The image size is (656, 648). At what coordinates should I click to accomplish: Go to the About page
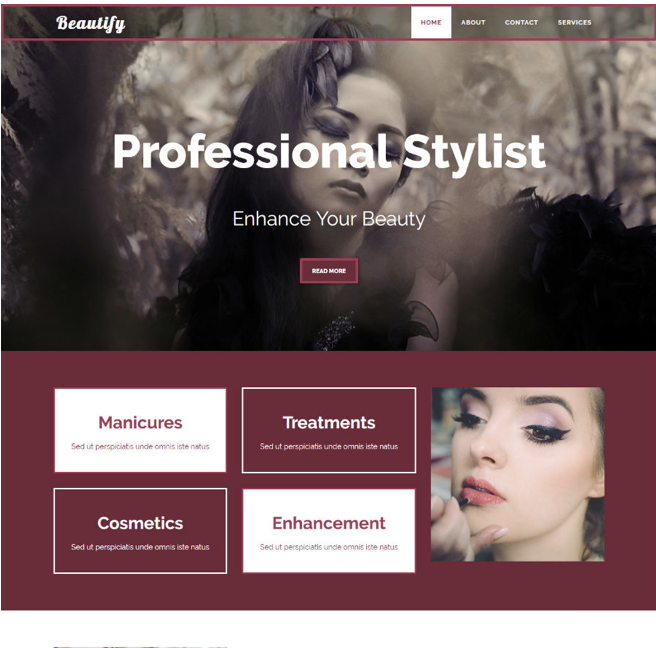(473, 23)
